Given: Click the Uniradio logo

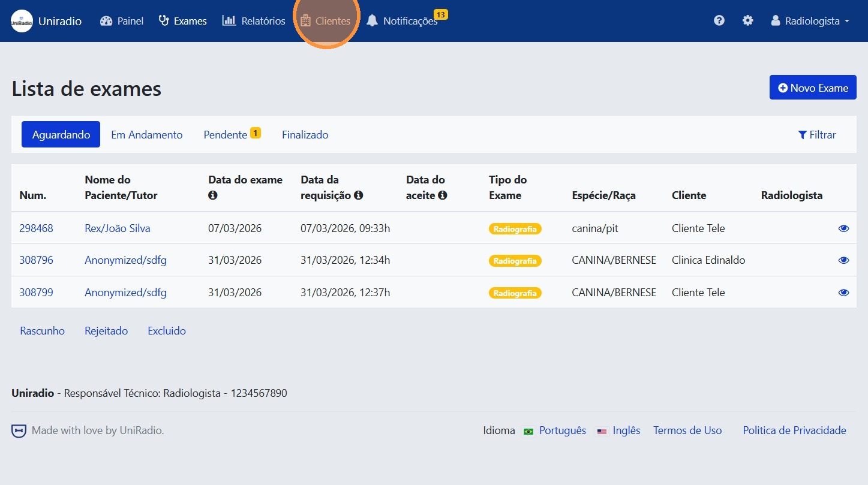Looking at the screenshot, I should click(x=22, y=20).
